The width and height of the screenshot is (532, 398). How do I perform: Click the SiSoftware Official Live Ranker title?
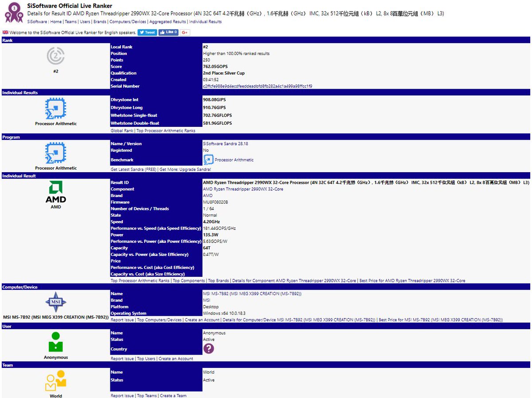click(70, 6)
